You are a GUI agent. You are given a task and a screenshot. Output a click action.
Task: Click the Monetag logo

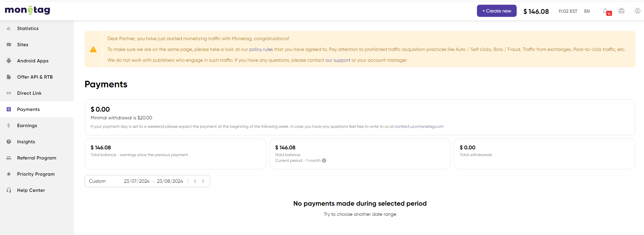point(27,10)
